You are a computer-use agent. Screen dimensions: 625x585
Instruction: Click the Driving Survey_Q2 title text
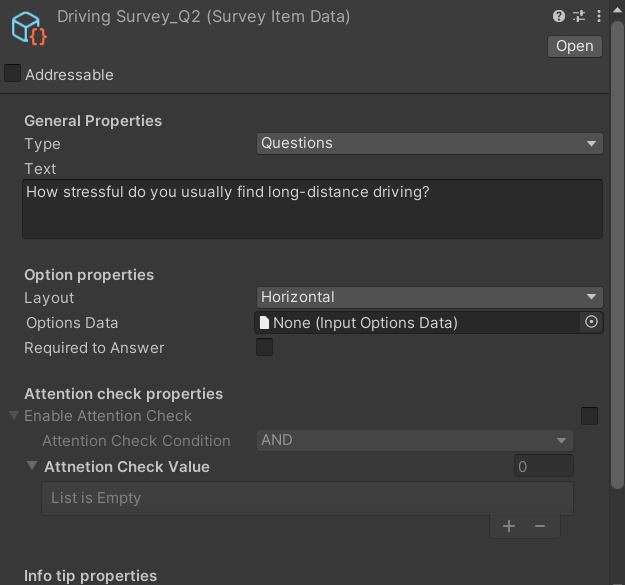pos(203,17)
